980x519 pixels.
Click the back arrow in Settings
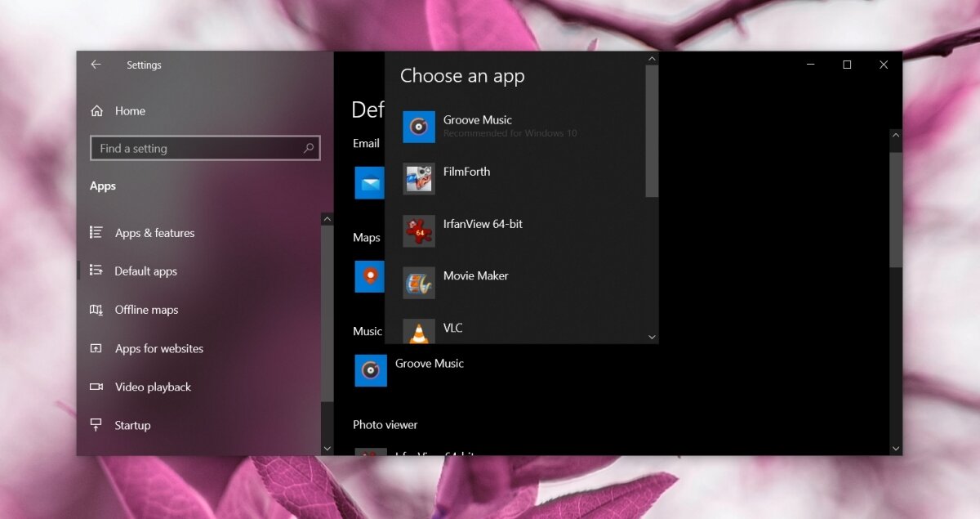tap(96, 65)
